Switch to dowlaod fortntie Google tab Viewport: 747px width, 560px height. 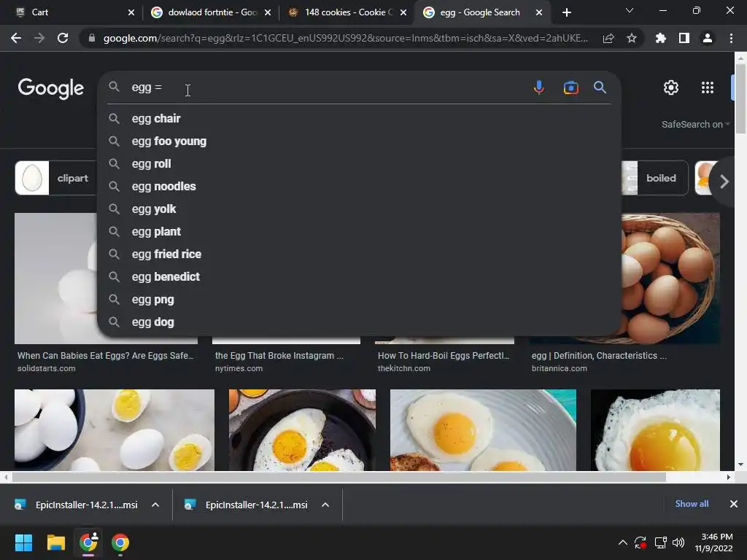coord(211,12)
